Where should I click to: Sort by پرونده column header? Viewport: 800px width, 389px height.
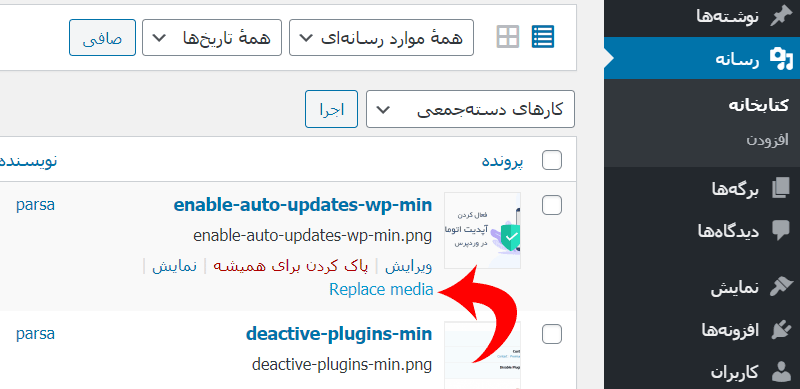pyautogui.click(x=503, y=161)
